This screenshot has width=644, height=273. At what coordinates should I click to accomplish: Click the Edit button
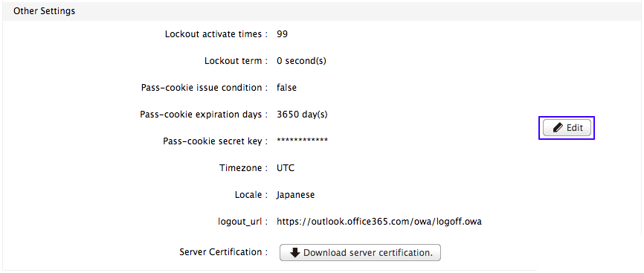567,128
